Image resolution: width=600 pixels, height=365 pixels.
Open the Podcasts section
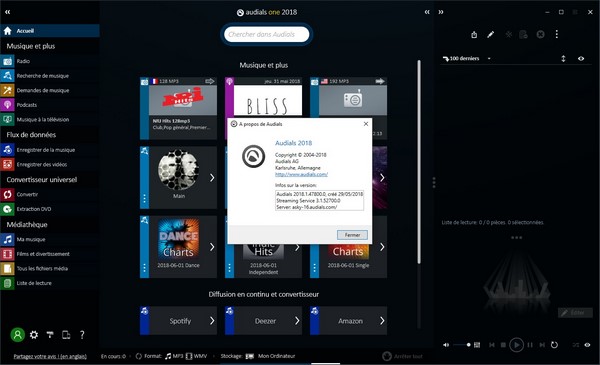[50, 105]
